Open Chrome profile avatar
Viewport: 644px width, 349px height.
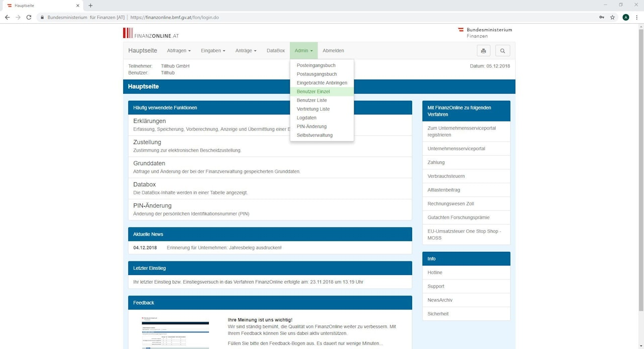click(x=626, y=17)
